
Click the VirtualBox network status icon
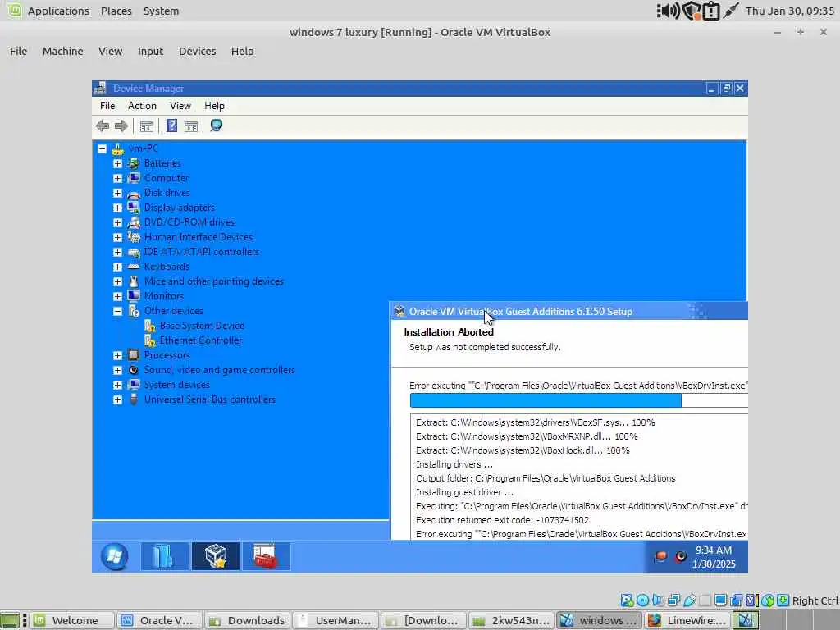click(674, 600)
